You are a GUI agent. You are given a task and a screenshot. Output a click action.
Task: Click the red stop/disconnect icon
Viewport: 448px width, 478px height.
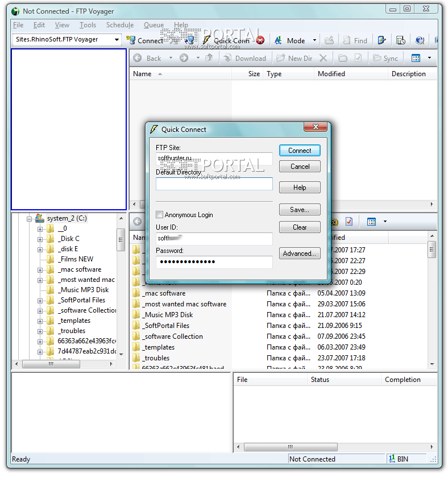coord(260,40)
